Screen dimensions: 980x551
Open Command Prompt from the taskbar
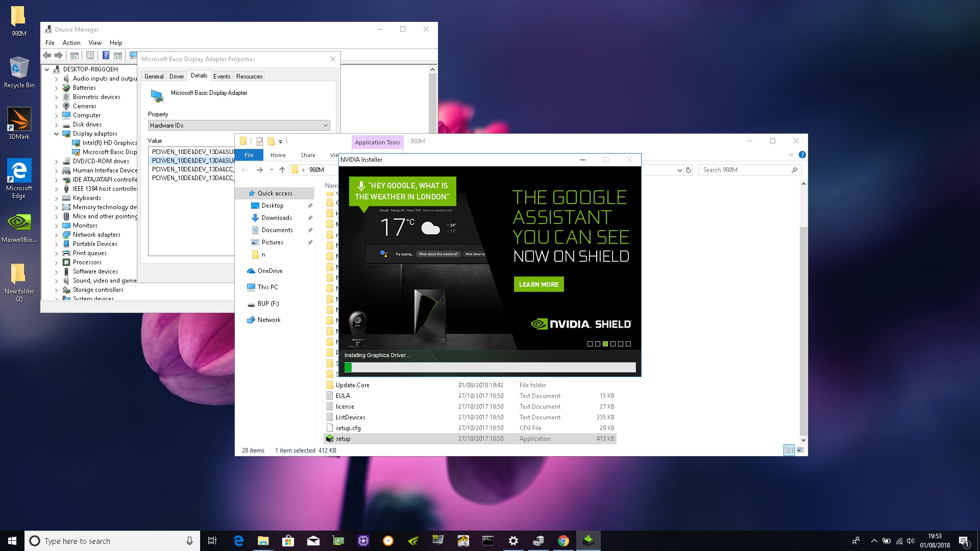[x=488, y=541]
